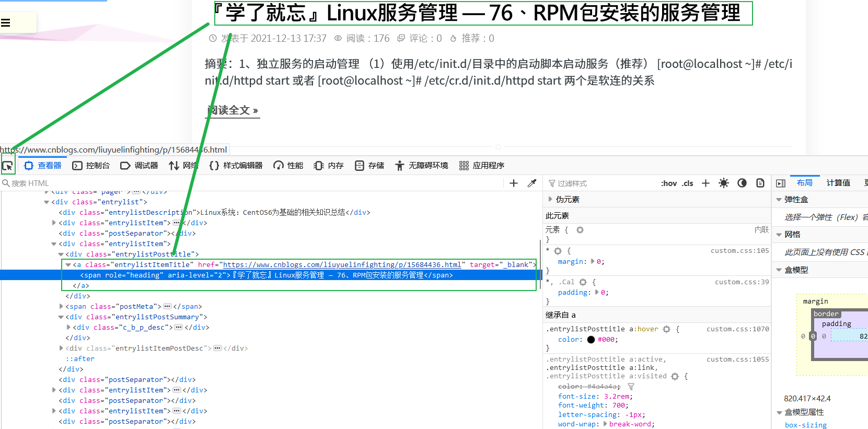Collapse the 盒模型属性 properties section
868x429 pixels.
779,412
